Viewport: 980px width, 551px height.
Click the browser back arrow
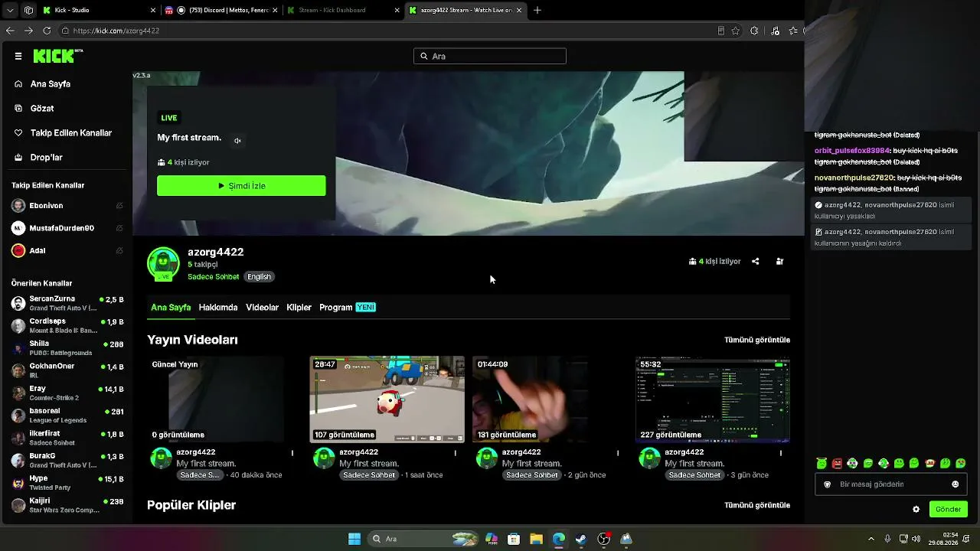pyautogui.click(x=10, y=31)
